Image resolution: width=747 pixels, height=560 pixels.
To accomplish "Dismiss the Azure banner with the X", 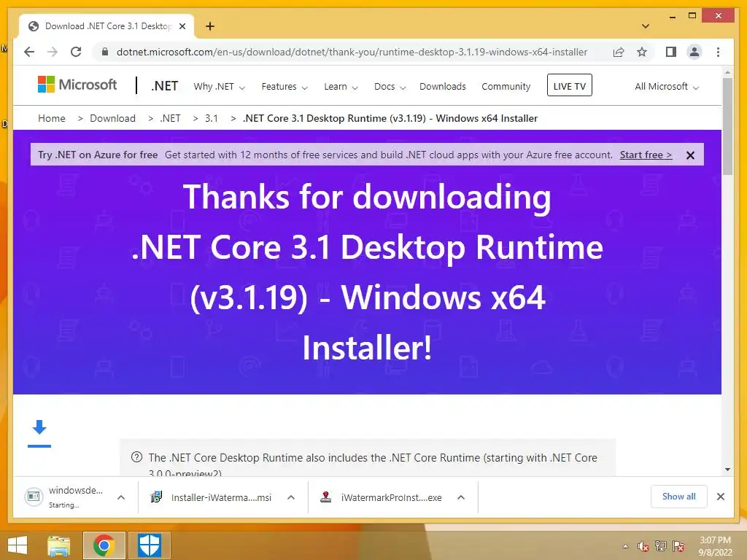I will pos(690,155).
